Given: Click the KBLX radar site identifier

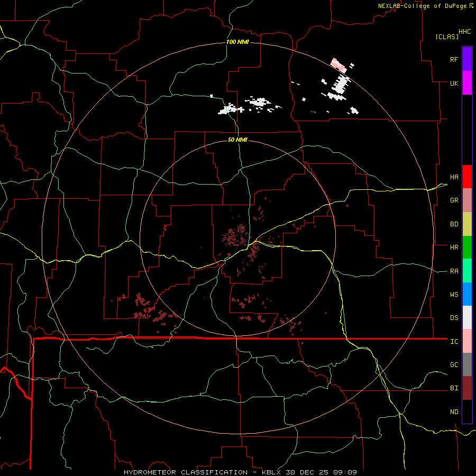Looking at the screenshot, I should [272, 472].
